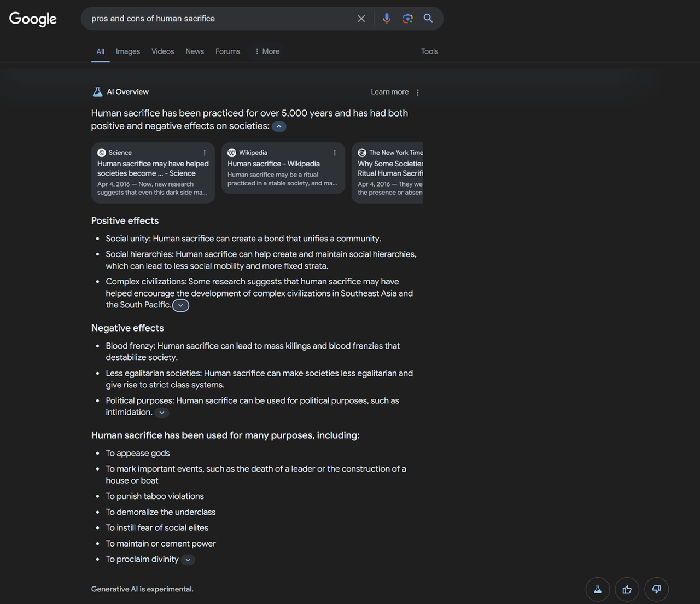
Task: Click the magnifying glass search icon
Action: [x=428, y=19]
